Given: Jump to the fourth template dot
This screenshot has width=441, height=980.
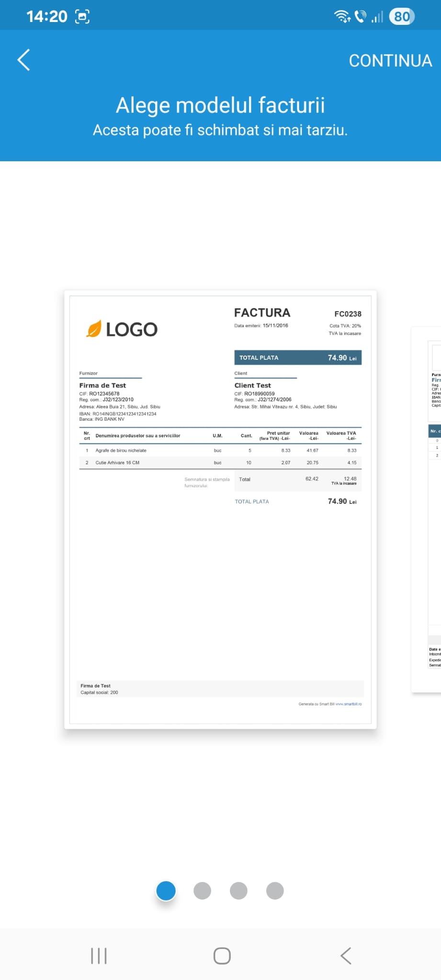Looking at the screenshot, I should (x=275, y=891).
